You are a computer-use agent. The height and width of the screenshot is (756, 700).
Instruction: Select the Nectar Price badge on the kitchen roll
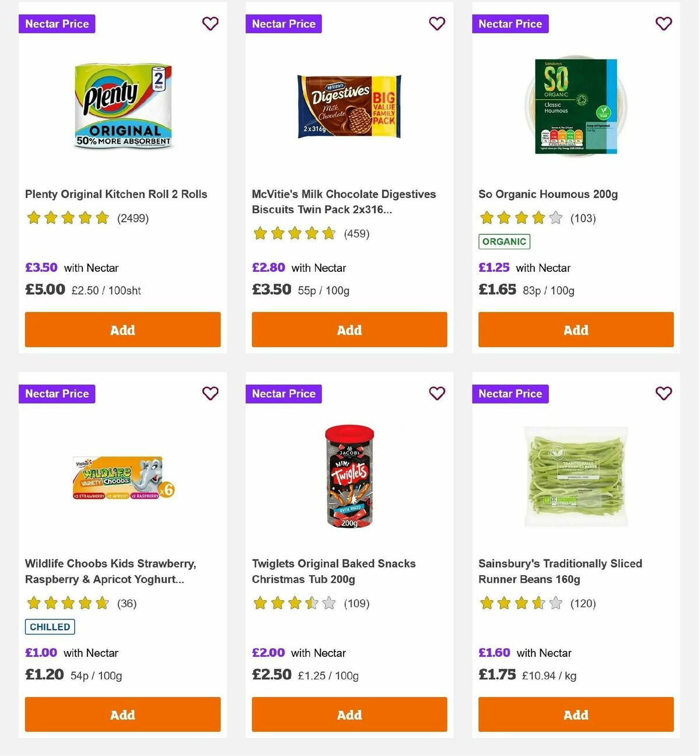point(57,23)
